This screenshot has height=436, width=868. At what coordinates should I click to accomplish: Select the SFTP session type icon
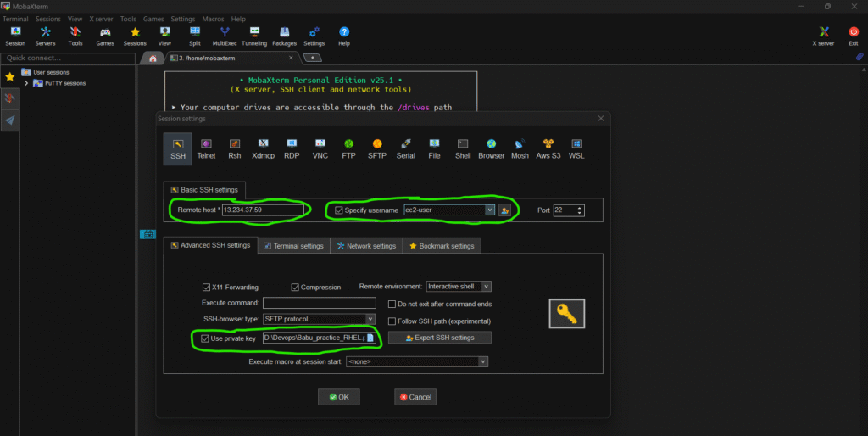coord(377,148)
